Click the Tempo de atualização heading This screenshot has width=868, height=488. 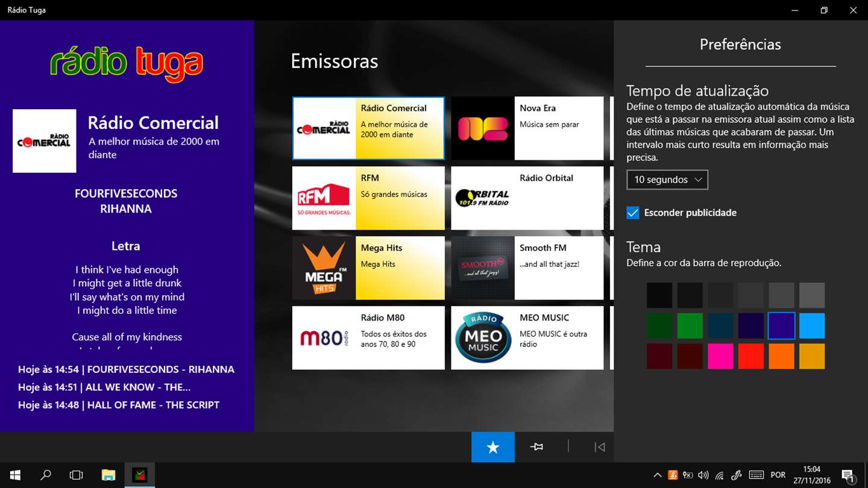click(697, 90)
